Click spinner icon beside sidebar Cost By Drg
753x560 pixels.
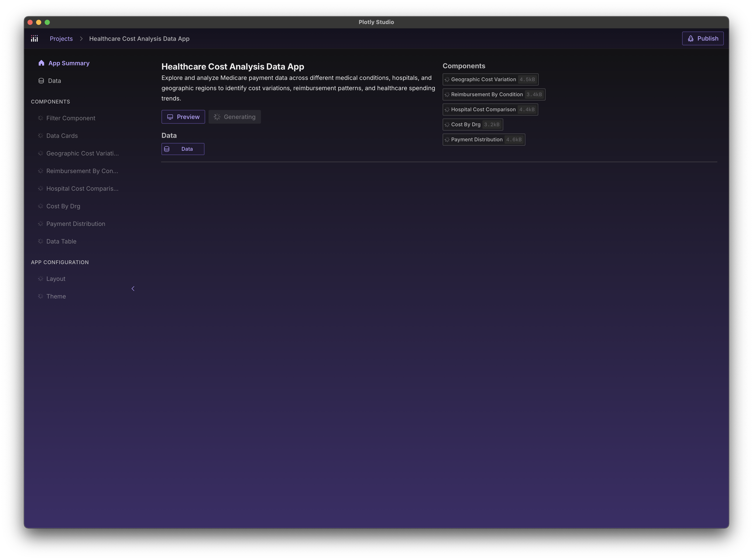click(x=40, y=206)
